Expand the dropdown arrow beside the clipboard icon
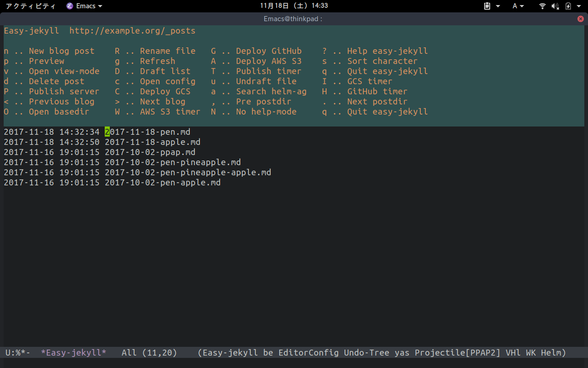The image size is (588, 368). [x=498, y=6]
